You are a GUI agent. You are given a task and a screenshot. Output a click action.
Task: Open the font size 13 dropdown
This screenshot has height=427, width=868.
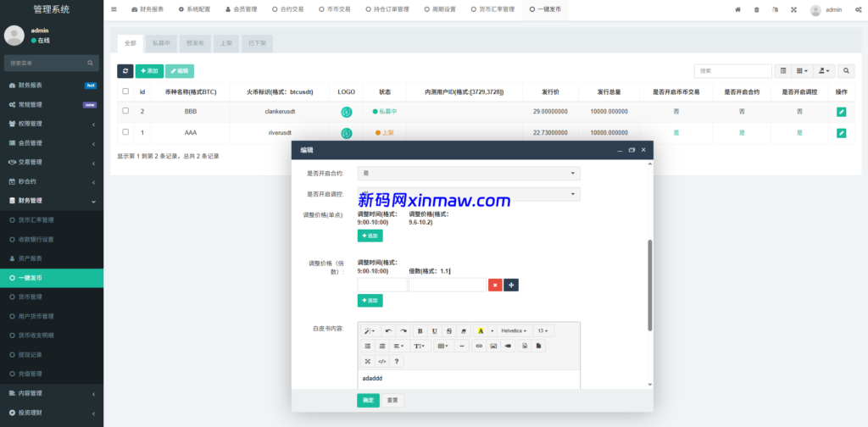[x=543, y=330]
